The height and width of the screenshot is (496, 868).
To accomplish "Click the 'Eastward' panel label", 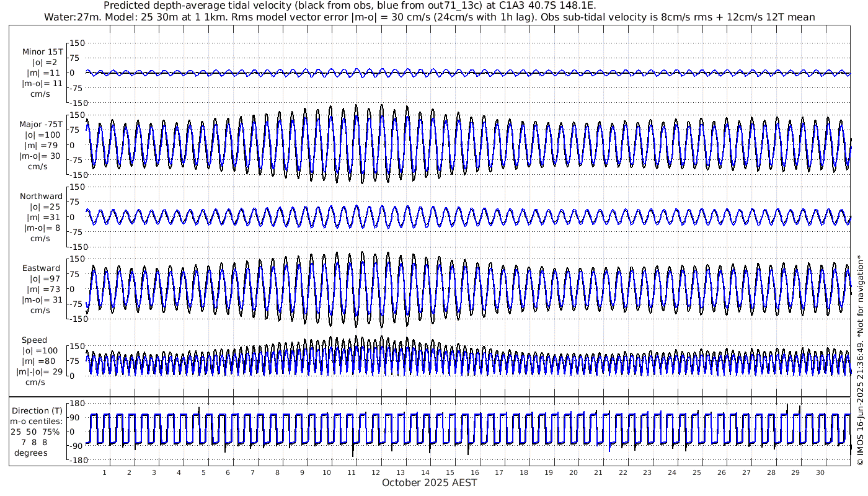I will (x=41, y=268).
